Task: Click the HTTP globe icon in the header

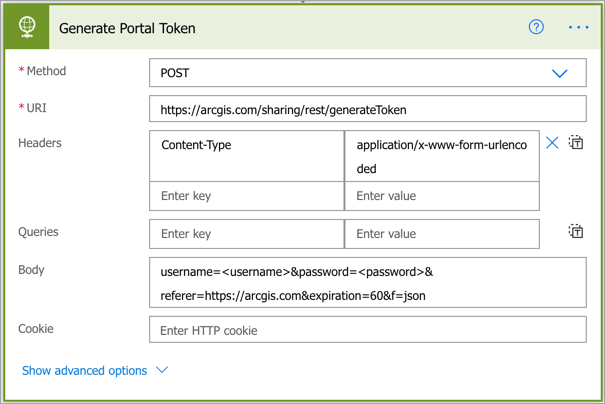Action: click(27, 27)
